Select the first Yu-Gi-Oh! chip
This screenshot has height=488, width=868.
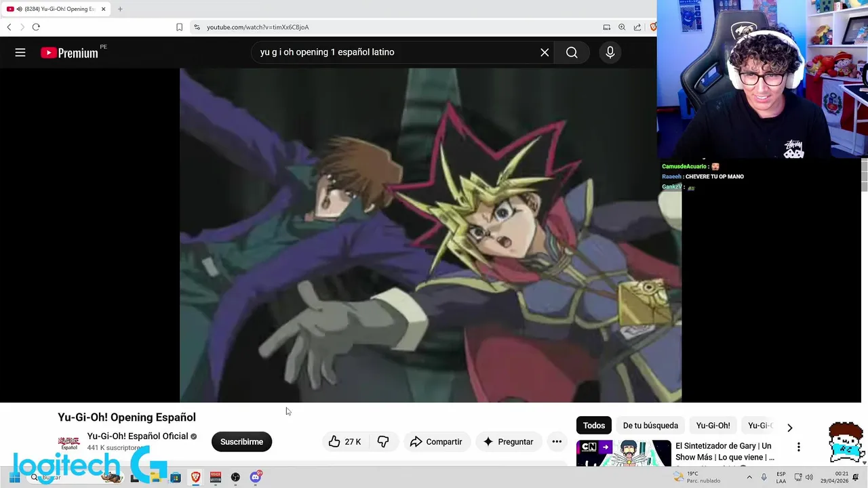[713, 426]
